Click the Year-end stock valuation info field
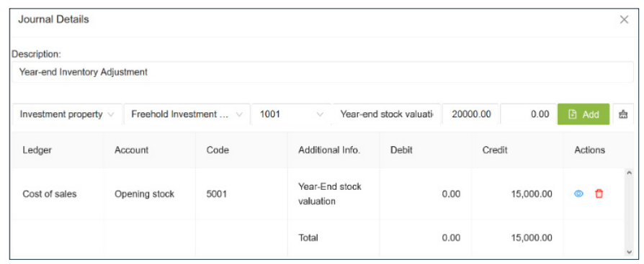The width and height of the screenshot is (644, 264). [x=387, y=114]
